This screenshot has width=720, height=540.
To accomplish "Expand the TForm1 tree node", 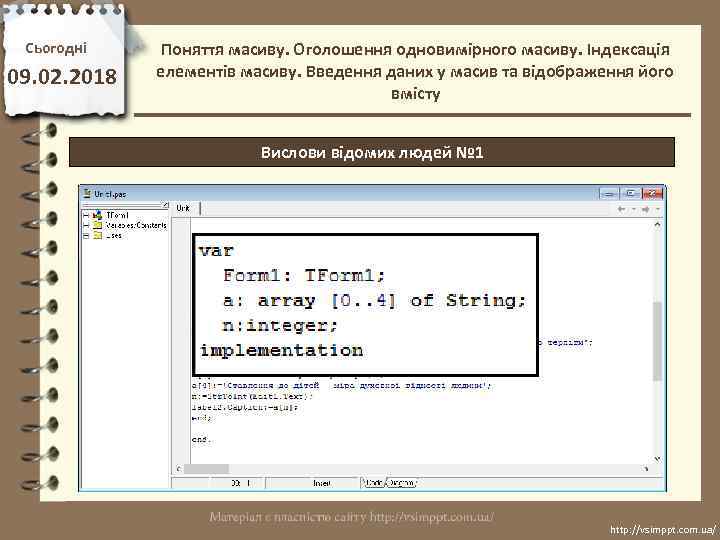I will 86,215.
